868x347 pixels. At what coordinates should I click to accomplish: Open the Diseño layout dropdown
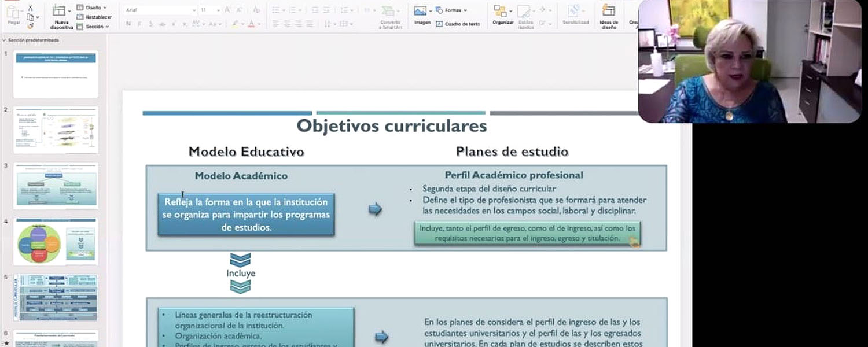point(92,8)
